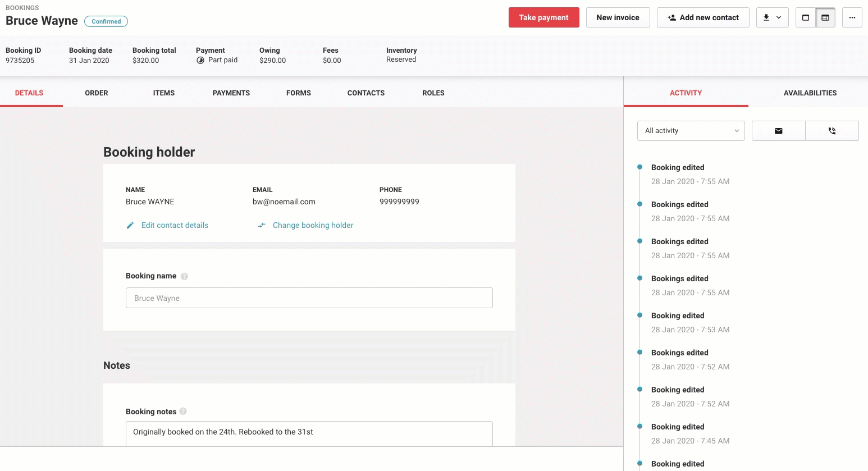Select the ACTIVITY panel tab

[x=686, y=93]
